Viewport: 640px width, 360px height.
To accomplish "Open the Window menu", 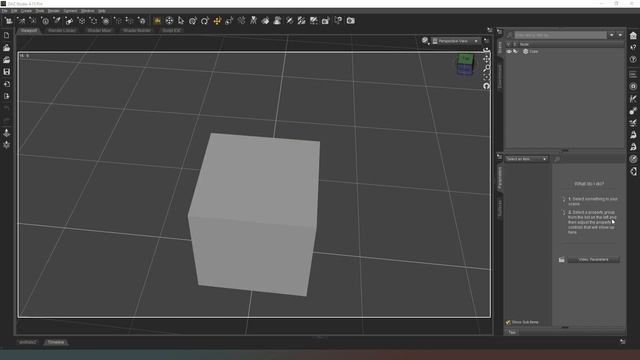I will click(x=87, y=11).
